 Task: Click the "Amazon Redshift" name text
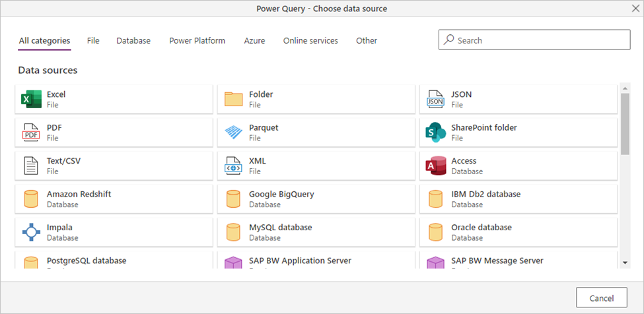79,194
